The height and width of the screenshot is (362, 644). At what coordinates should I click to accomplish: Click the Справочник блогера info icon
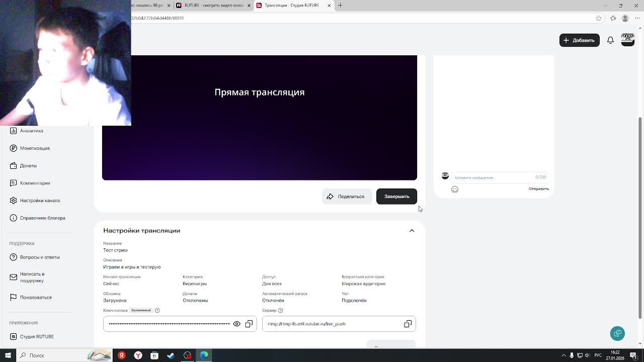[13, 218]
